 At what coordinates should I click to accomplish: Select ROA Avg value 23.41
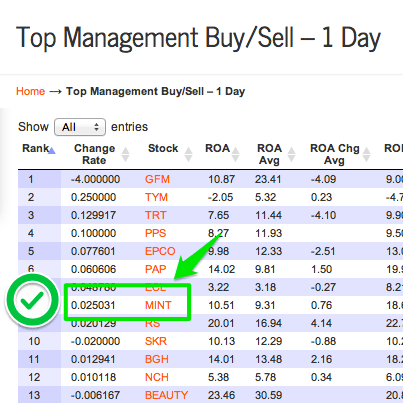[268, 179]
